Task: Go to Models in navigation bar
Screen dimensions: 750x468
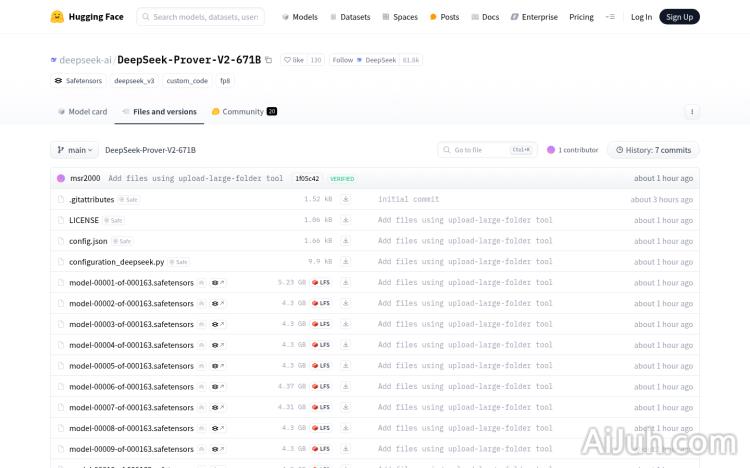Action: point(299,17)
